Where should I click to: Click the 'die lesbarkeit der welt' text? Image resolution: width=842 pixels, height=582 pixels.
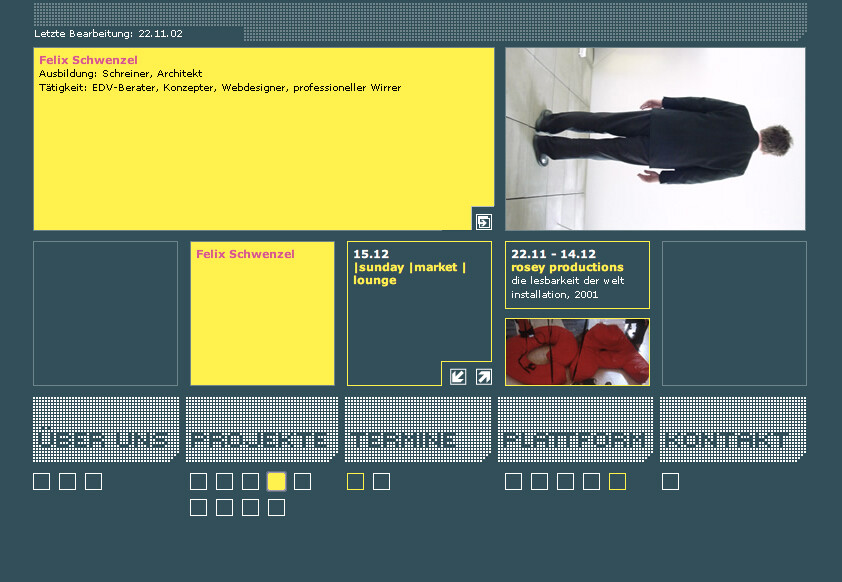(568, 280)
